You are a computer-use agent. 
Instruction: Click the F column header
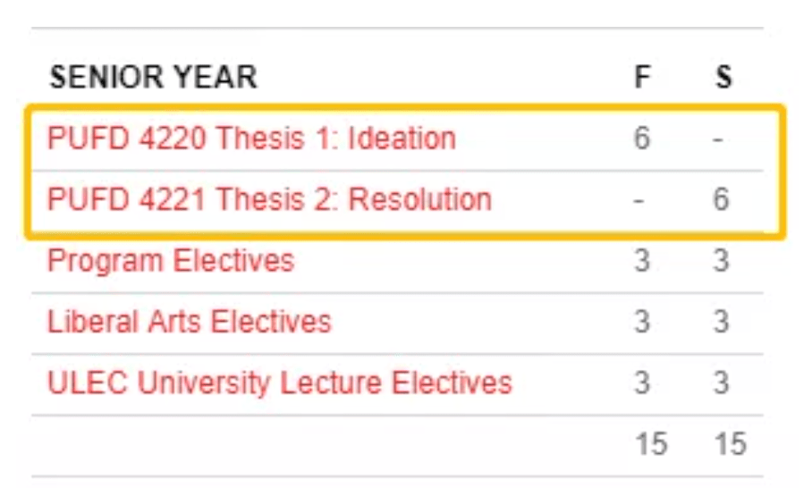(642, 77)
